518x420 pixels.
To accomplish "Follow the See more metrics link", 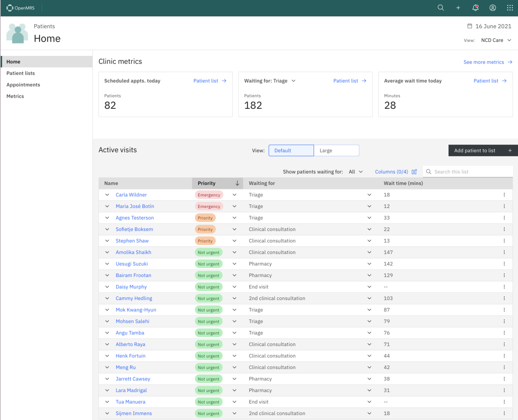I will pos(488,62).
